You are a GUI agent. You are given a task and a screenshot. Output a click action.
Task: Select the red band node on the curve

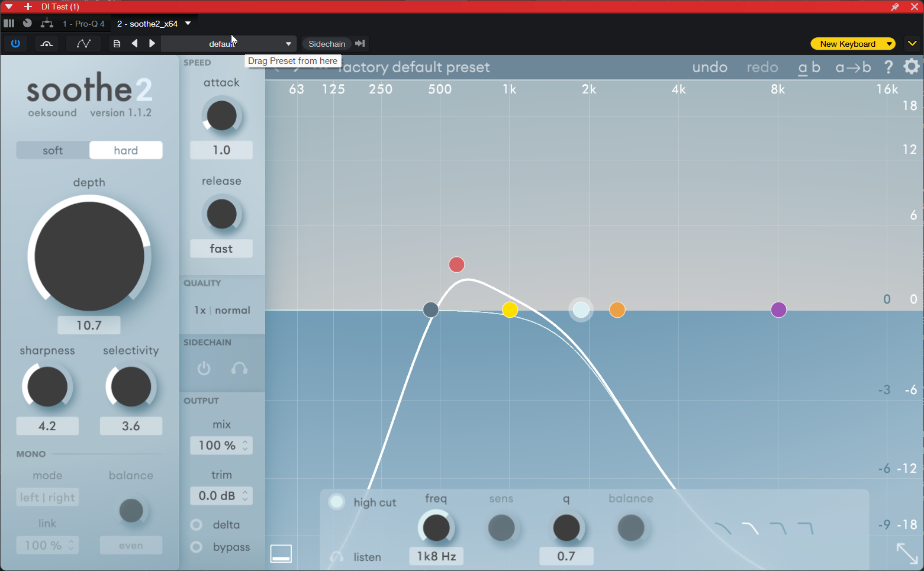click(456, 264)
